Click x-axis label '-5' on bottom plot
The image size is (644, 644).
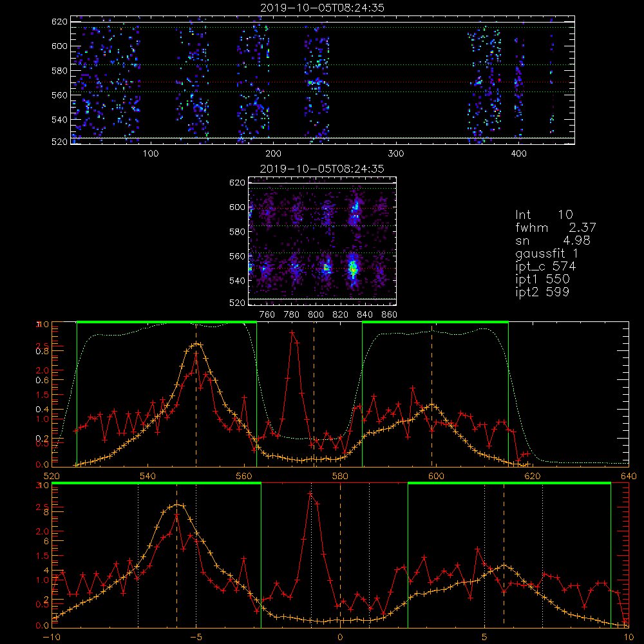coord(196,638)
